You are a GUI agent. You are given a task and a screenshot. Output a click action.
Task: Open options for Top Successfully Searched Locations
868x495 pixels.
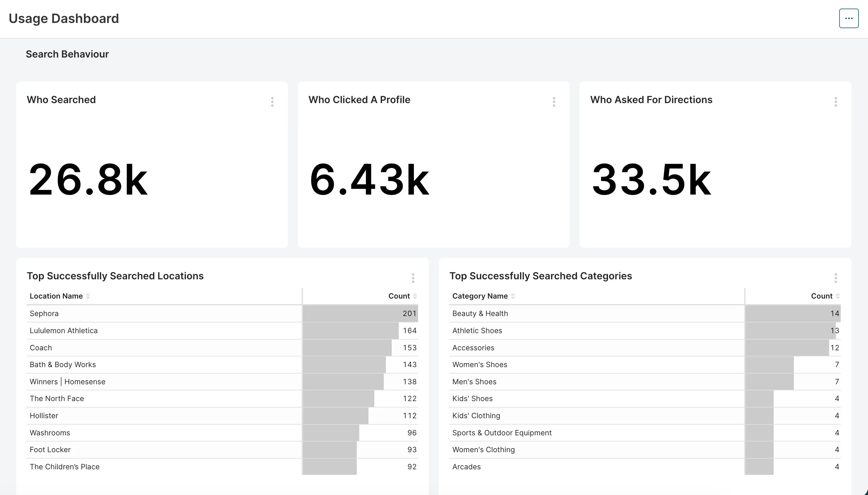(x=413, y=278)
